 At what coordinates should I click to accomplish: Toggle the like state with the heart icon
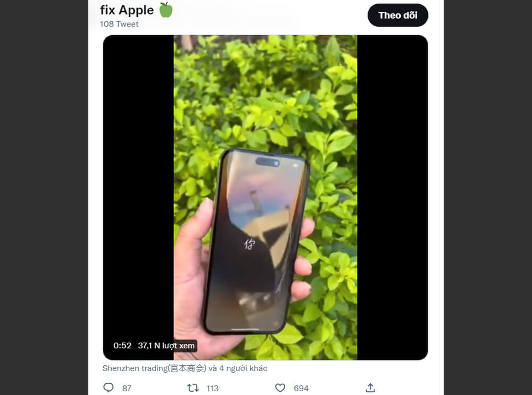point(280,388)
